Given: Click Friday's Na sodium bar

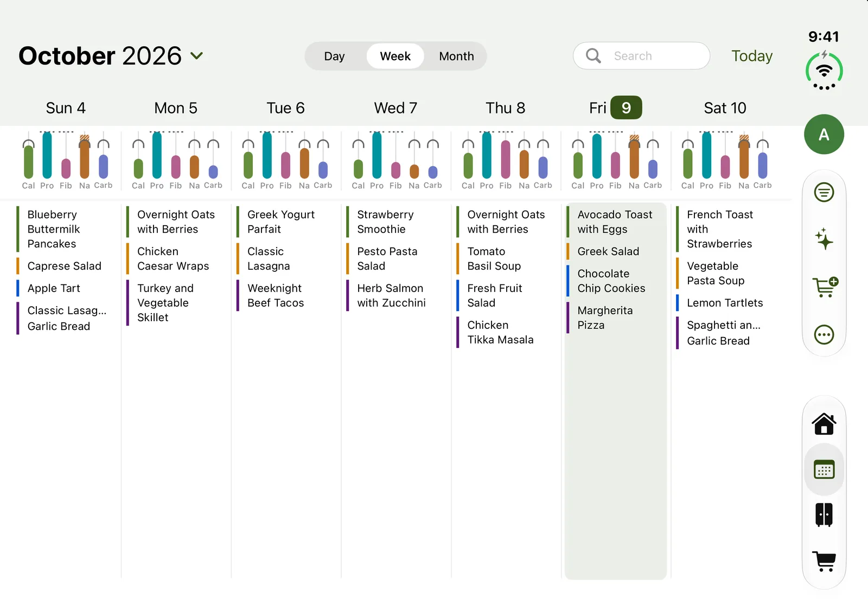Looking at the screenshot, I should [634, 157].
